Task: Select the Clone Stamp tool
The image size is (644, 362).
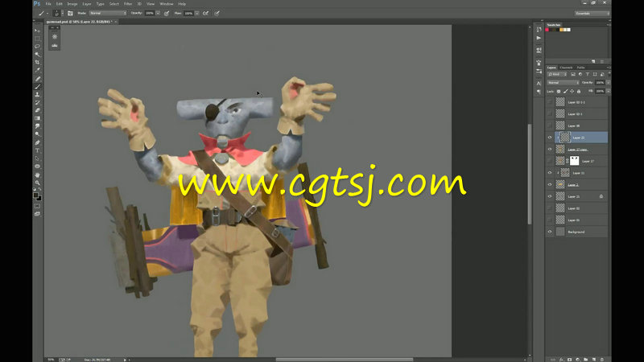Action: (37, 94)
